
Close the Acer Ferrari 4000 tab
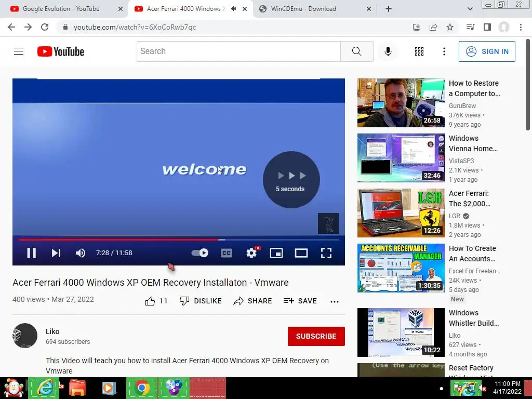[x=245, y=9]
